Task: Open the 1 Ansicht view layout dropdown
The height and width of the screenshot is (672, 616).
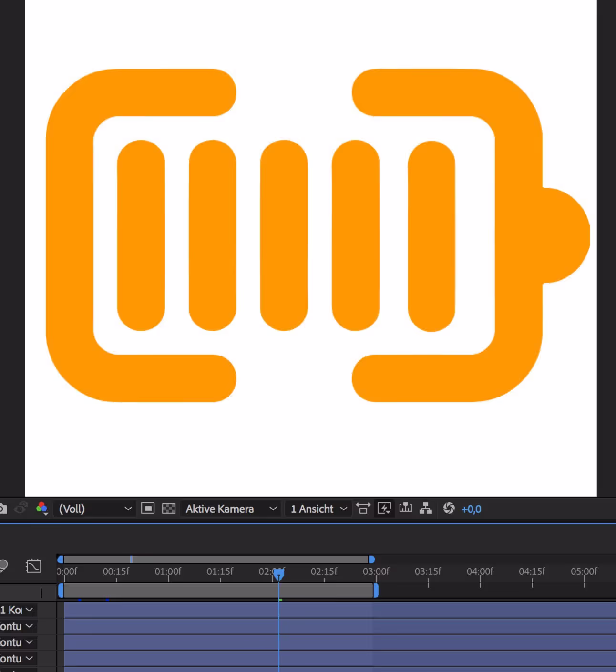Action: (318, 509)
